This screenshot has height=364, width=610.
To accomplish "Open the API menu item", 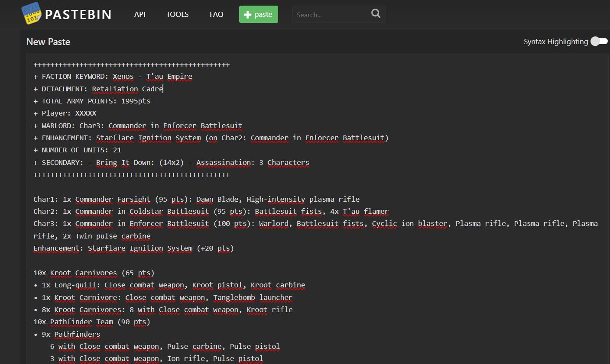I will pos(140,14).
